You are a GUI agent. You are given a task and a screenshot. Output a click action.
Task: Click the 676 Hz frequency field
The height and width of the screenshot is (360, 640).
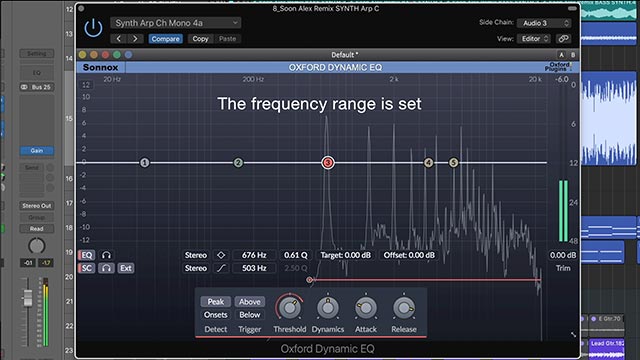click(254, 255)
